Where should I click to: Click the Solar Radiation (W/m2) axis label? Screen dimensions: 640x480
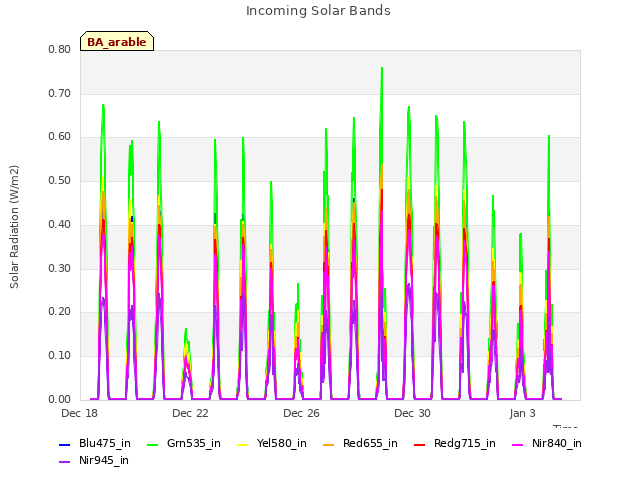(x=14, y=227)
